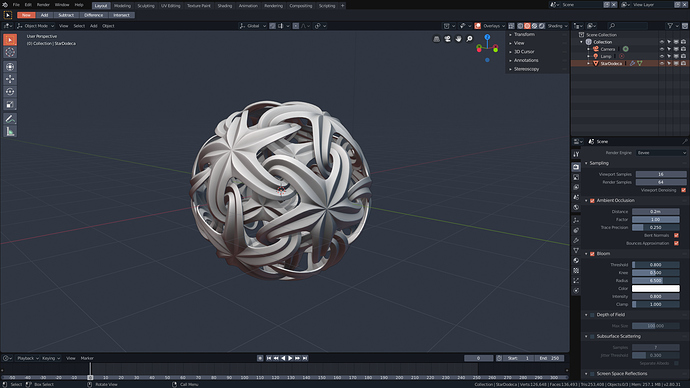Switch to wireframe shading mode
The width and height of the screenshot is (690, 388).
point(520,26)
